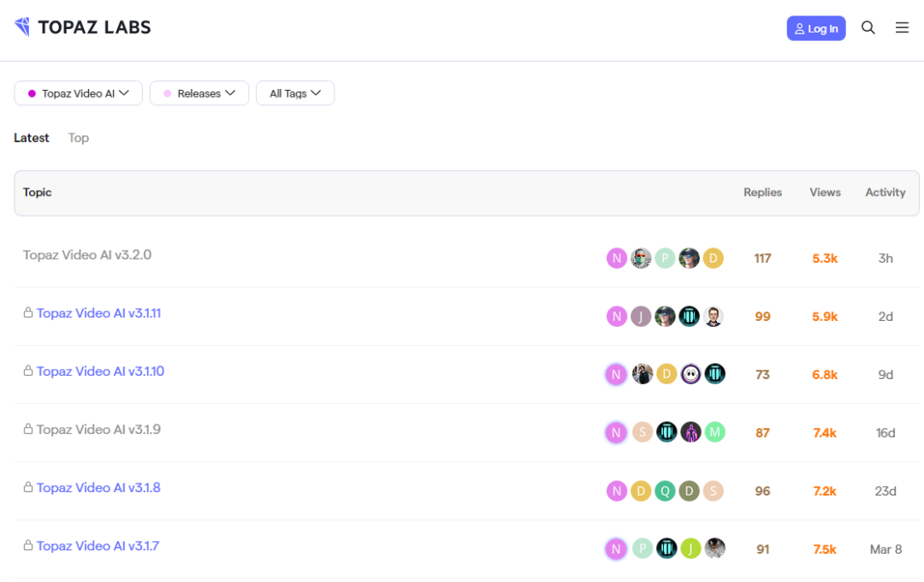
Task: Click glasses-man avatar in v3.1.11 row
Action: [x=713, y=317]
